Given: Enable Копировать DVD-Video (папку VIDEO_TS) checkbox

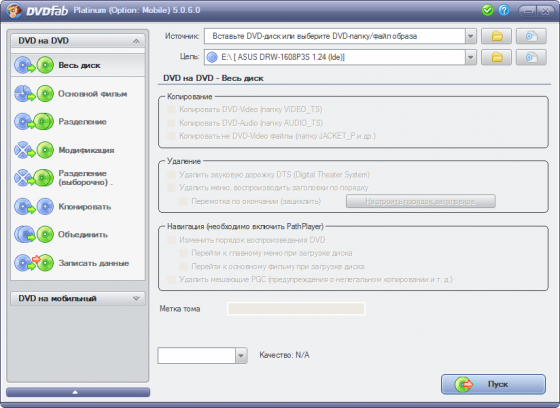Looking at the screenshot, I should (x=171, y=109).
